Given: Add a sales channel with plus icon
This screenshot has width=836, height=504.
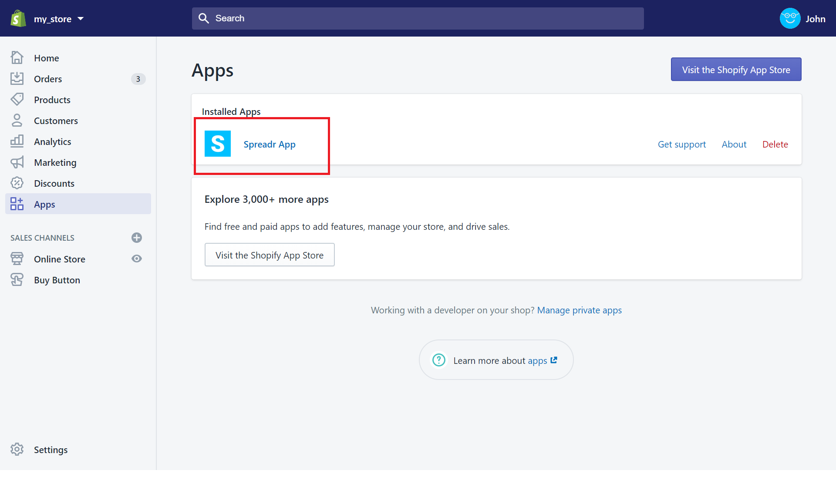Looking at the screenshot, I should click(137, 238).
